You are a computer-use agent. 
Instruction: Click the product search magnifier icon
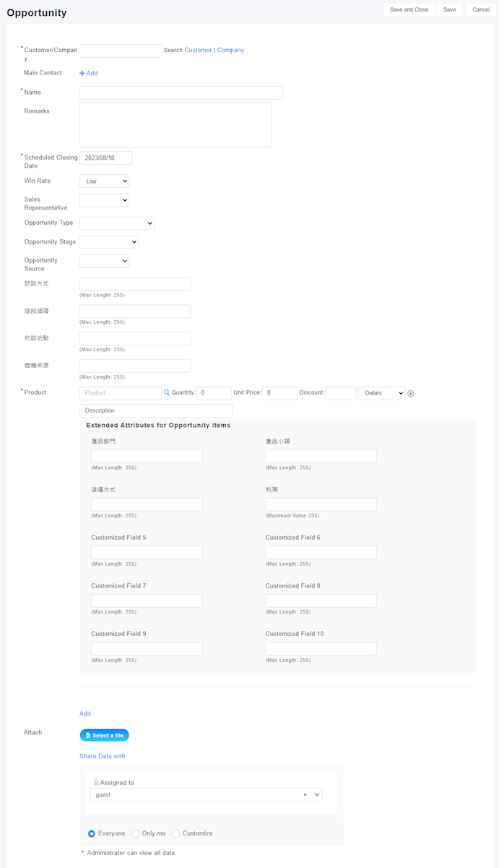(167, 392)
